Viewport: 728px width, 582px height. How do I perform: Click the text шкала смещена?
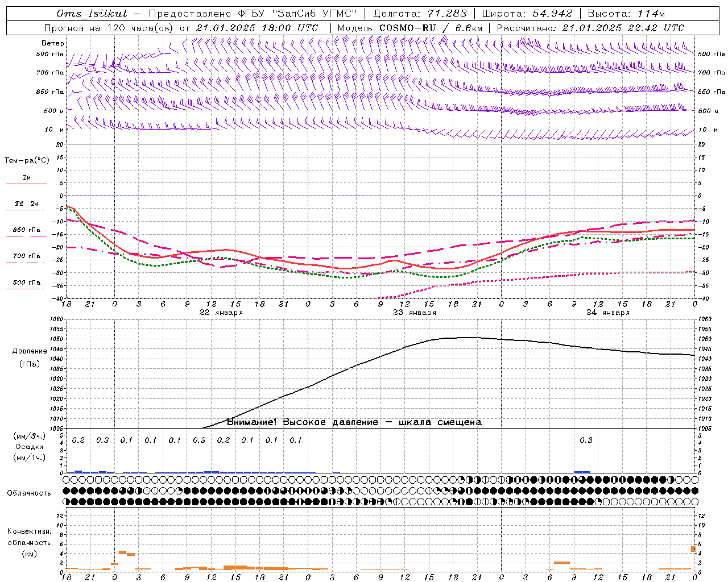pos(440,422)
